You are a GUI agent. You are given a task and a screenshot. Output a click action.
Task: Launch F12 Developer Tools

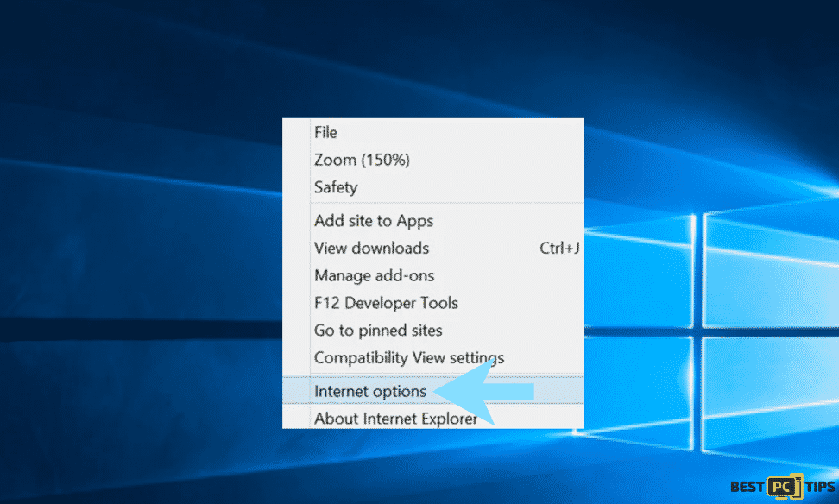click(432, 303)
